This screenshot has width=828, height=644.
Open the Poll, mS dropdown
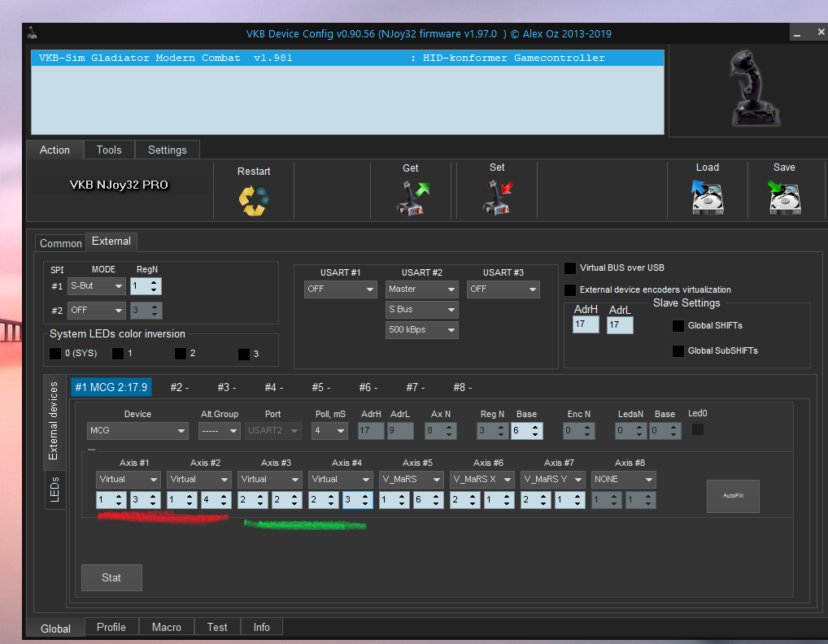[x=329, y=431]
